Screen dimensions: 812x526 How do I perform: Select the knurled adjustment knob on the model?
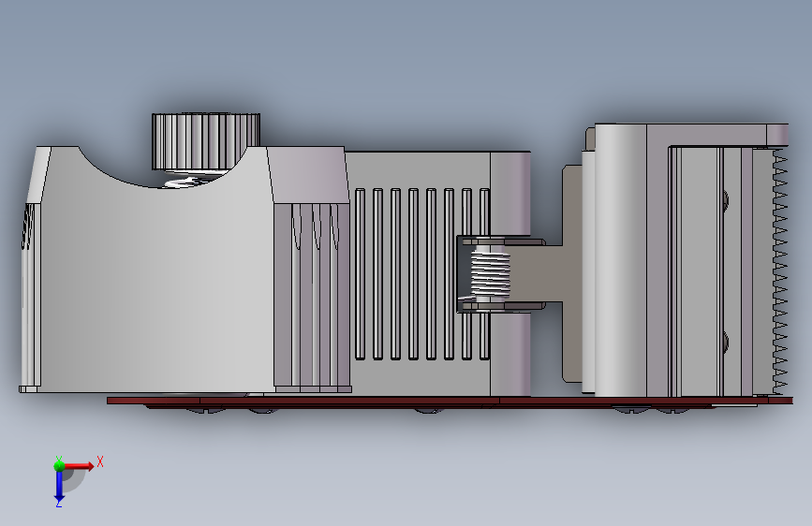pyautogui.click(x=206, y=141)
